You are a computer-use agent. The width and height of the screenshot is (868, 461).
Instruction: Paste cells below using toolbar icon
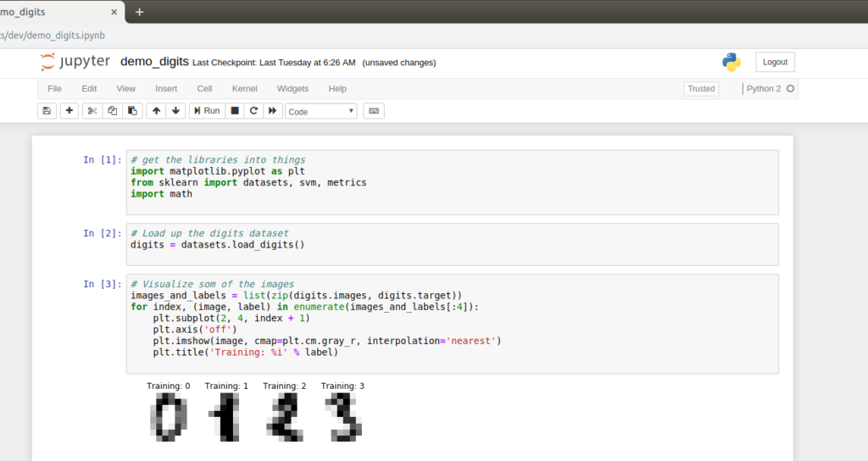coord(132,111)
